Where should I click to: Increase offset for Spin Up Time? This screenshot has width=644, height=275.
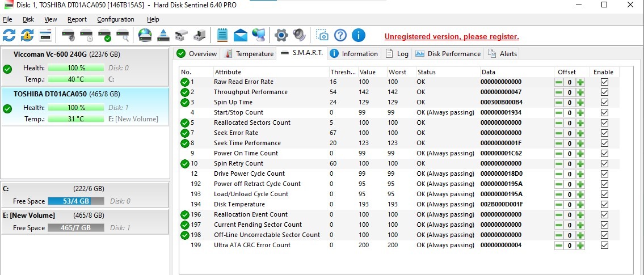(580, 103)
